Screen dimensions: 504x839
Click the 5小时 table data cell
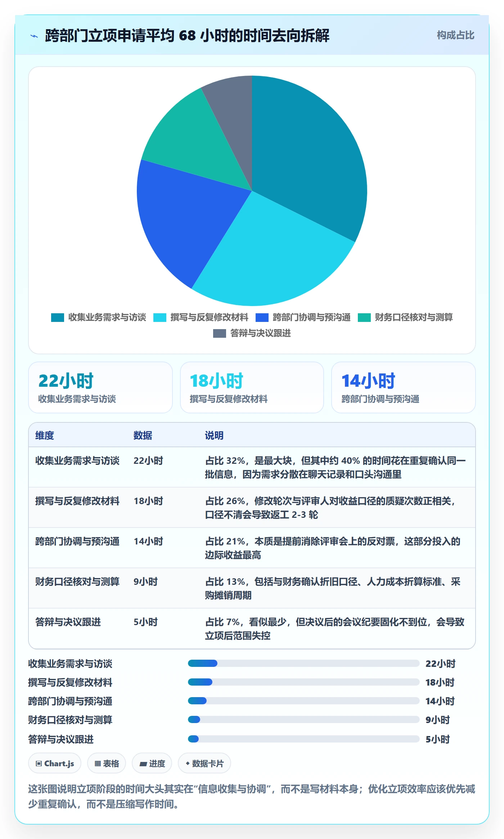(x=146, y=622)
